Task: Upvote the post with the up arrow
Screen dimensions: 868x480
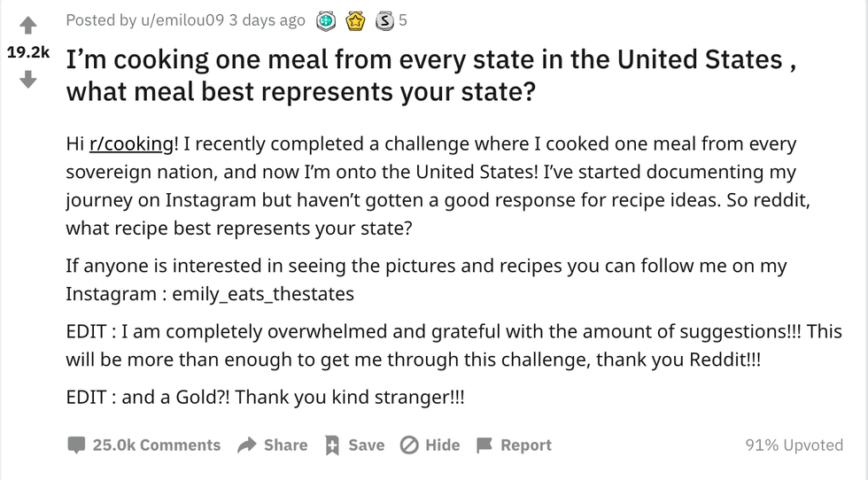Action: tap(27, 25)
